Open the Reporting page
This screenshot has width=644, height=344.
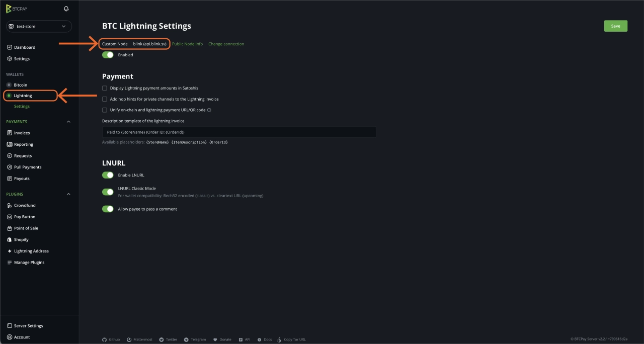point(24,144)
